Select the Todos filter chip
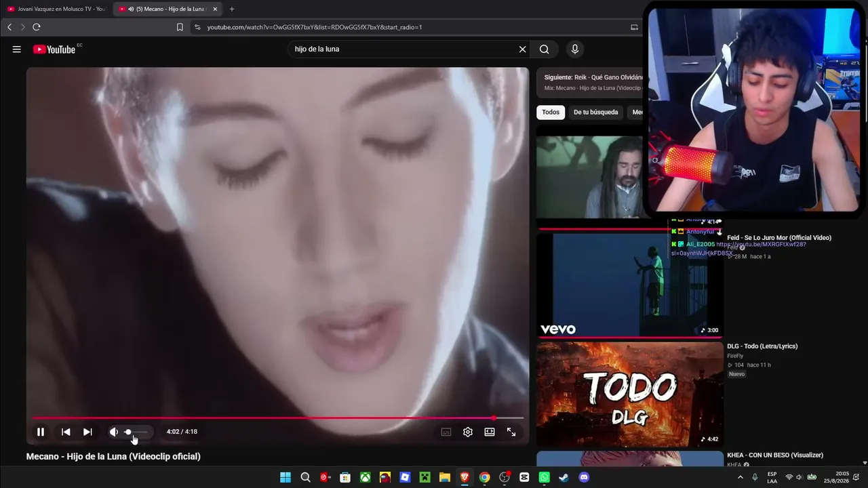868x488 pixels. coord(551,113)
